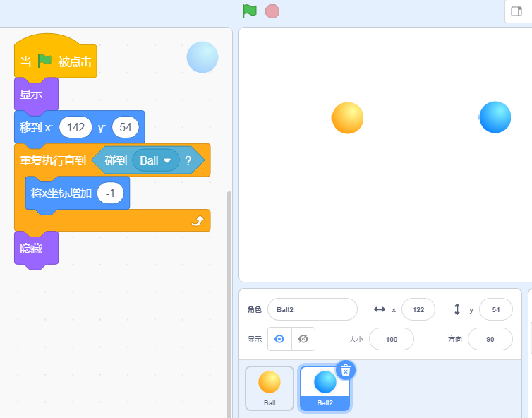The image size is (532, 418).
Task: Select the Ball sprite thumbnail
Action: pyautogui.click(x=270, y=388)
